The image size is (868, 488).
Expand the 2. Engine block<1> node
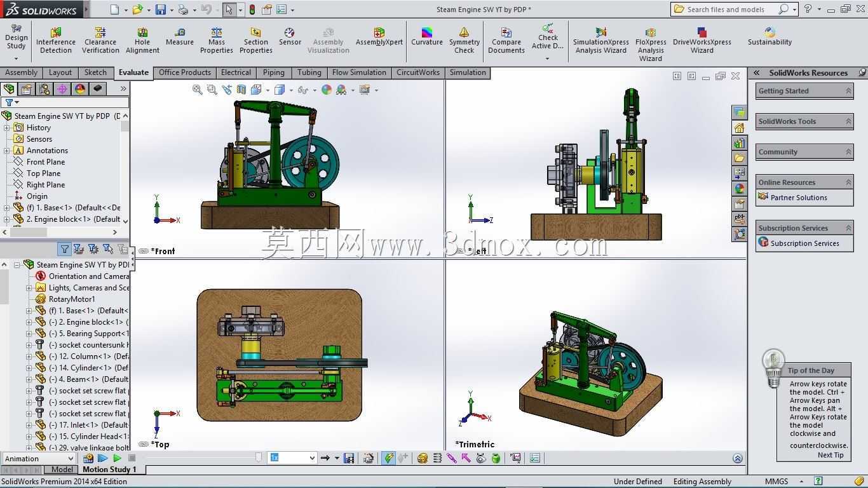point(7,219)
